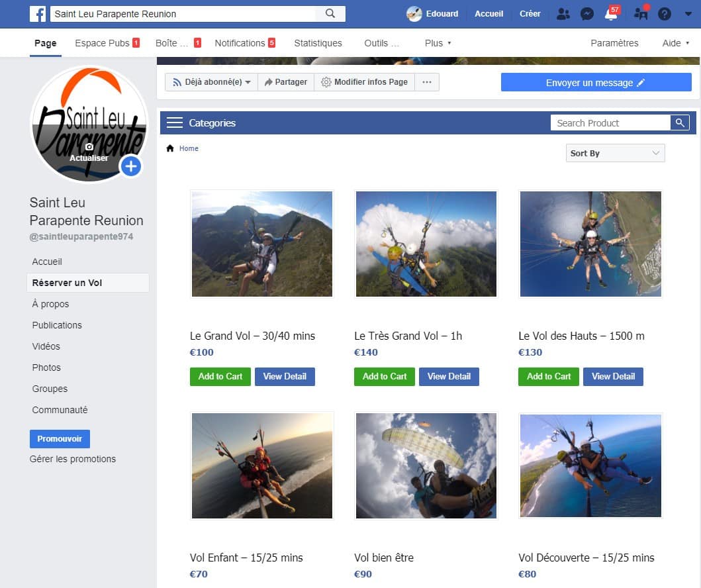This screenshot has height=588, width=701.
Task: Open friend requests icon
Action: click(563, 14)
